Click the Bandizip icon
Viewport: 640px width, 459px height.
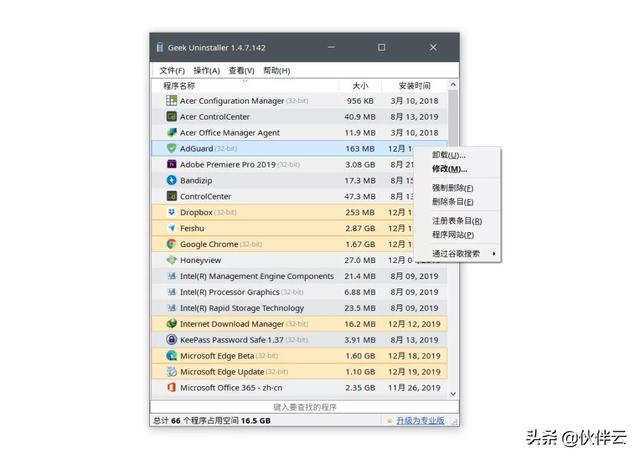pos(171,180)
